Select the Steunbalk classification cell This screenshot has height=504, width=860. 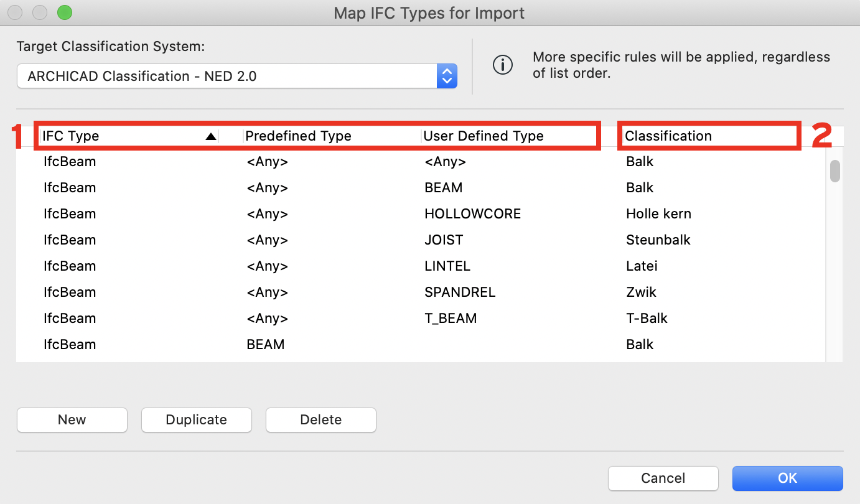click(x=658, y=240)
